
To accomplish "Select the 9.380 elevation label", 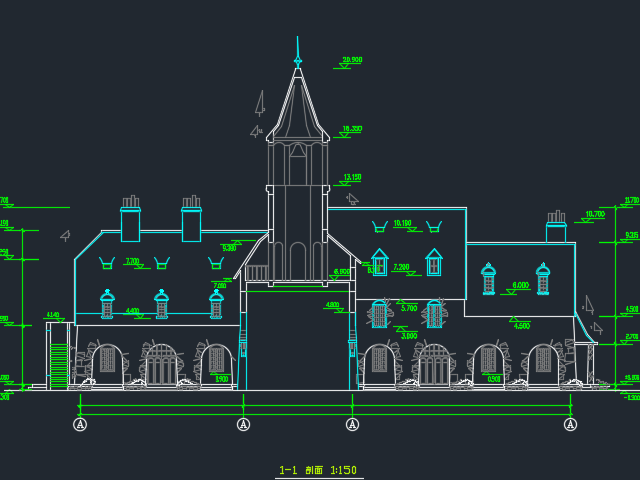I will [229, 248].
